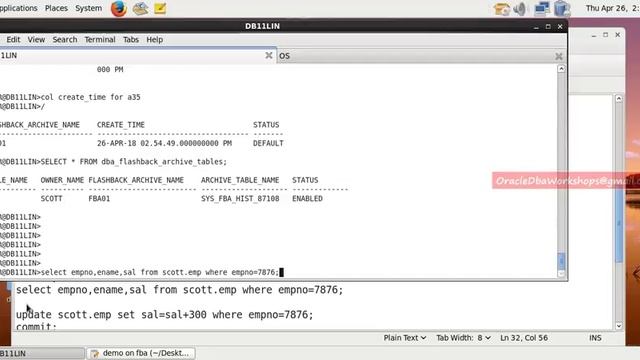Minimize the DB11LIN terminal window
The height and width of the screenshot is (360, 640).
pos(536,27)
